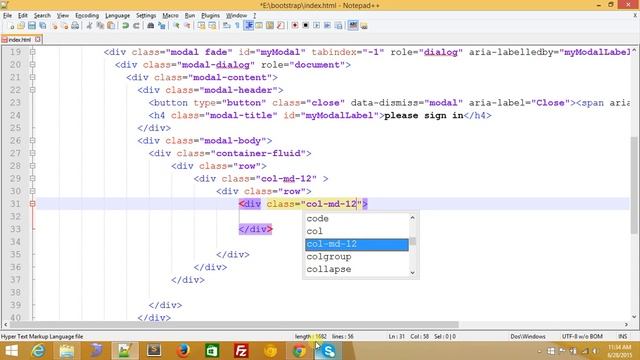
Task: Click the Windows Start button
Action: click(x=11, y=351)
